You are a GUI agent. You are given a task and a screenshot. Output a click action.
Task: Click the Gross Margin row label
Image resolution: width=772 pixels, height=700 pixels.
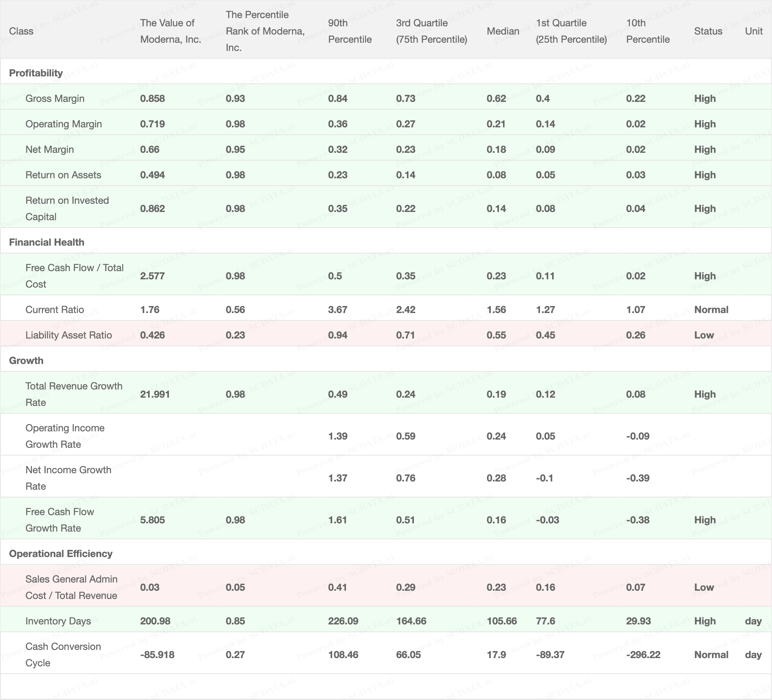click(55, 99)
